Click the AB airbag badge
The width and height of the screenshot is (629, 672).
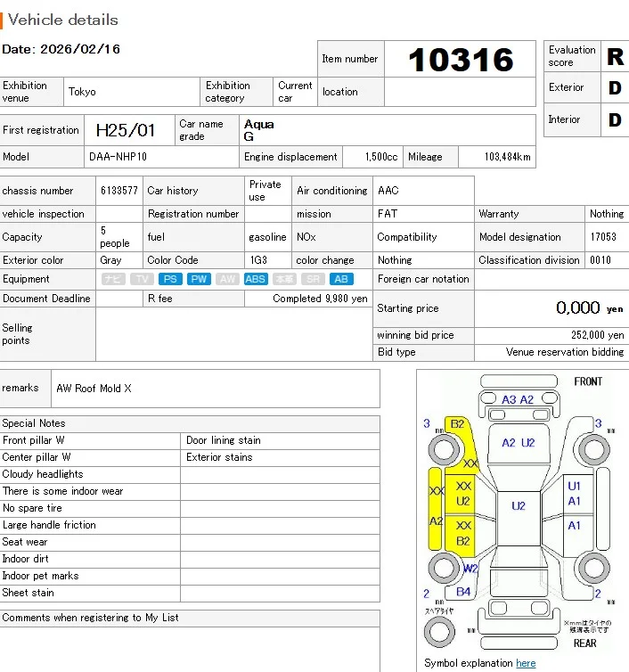pyautogui.click(x=341, y=279)
